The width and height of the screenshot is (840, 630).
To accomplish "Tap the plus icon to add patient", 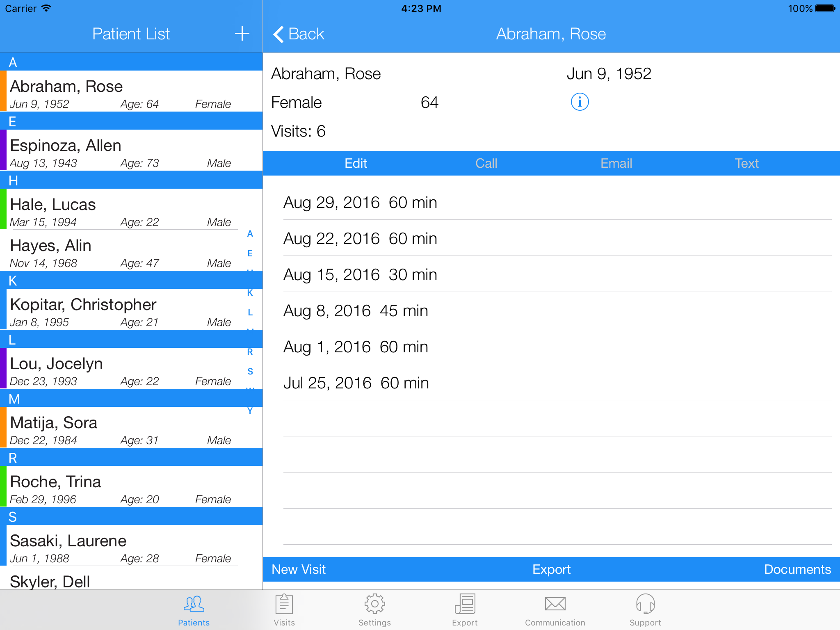I will [242, 34].
